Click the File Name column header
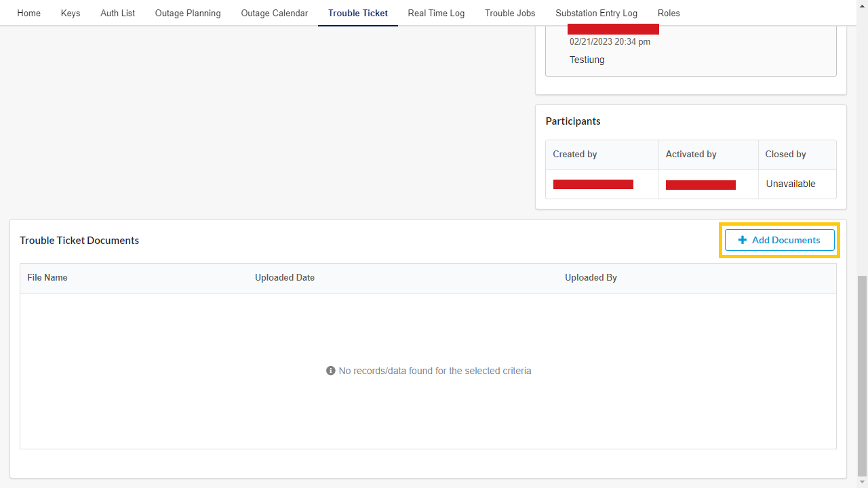The height and width of the screenshot is (488, 868). 47,277
